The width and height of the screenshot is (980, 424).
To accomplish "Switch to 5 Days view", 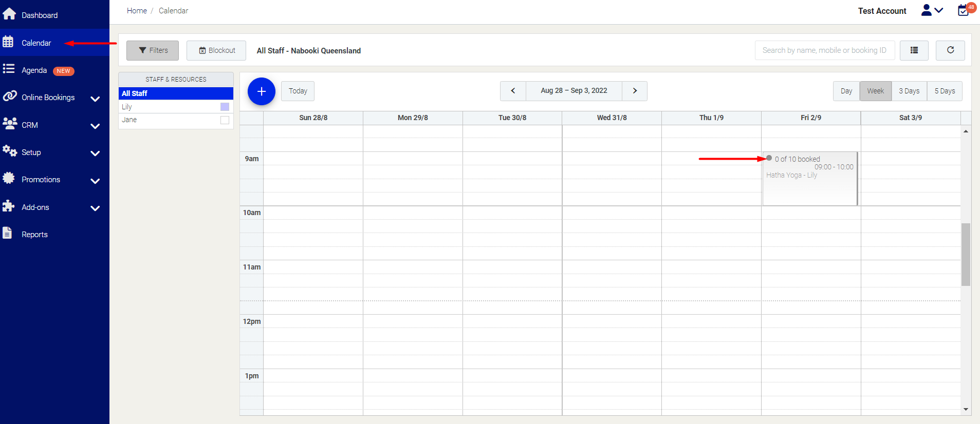I will point(945,91).
